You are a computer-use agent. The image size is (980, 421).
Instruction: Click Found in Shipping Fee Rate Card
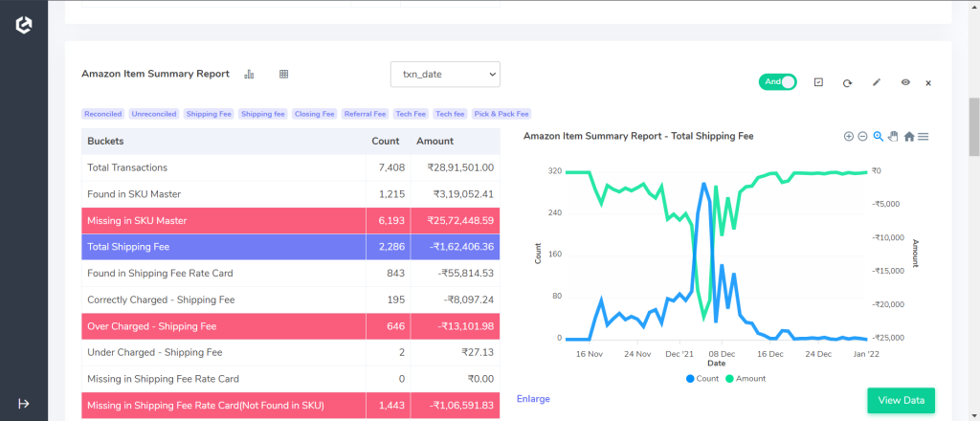coord(291,274)
